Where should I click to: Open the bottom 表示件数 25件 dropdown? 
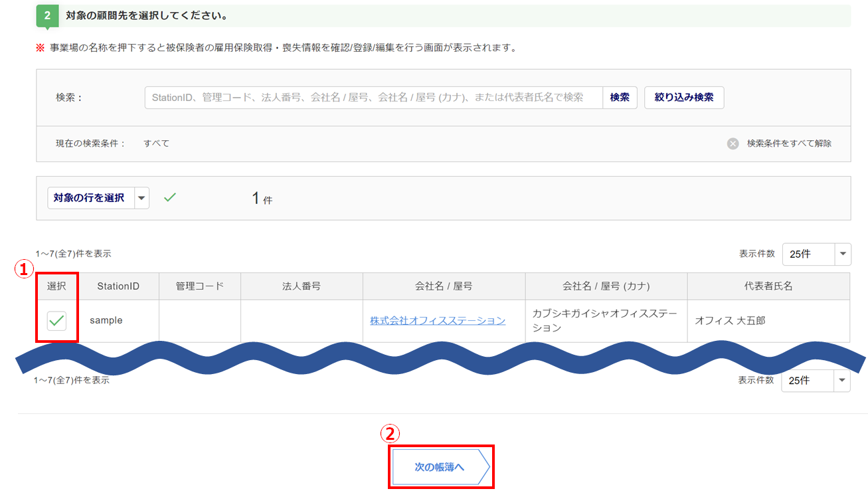[815, 381]
